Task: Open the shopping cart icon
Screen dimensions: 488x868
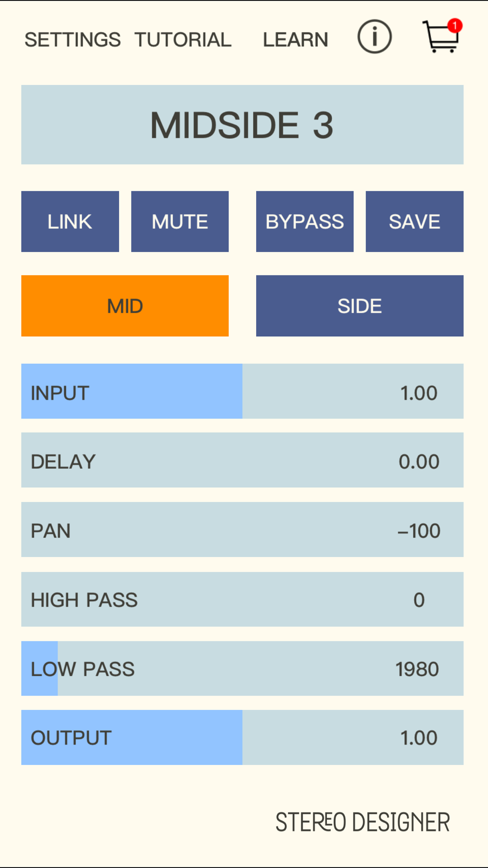Action: pyautogui.click(x=441, y=37)
